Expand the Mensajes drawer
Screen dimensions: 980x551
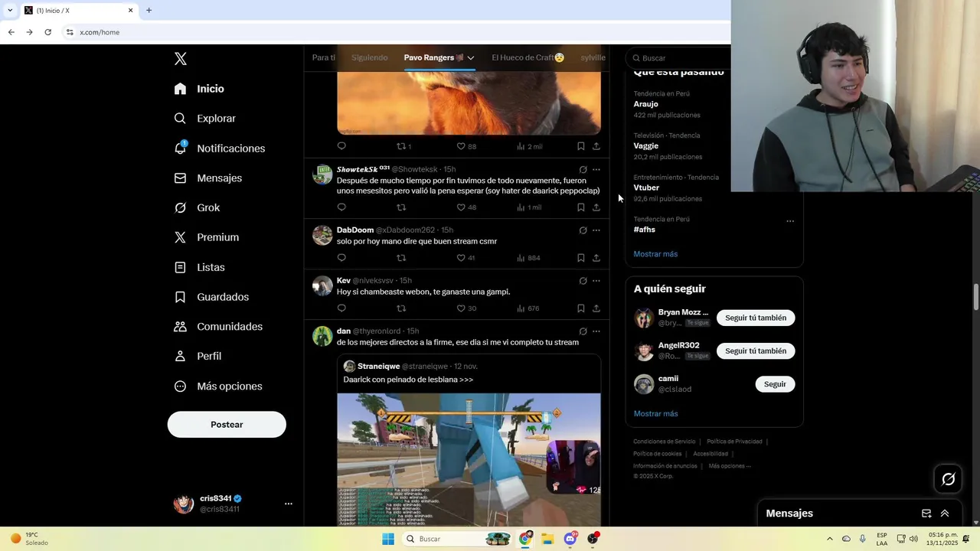pos(945,514)
